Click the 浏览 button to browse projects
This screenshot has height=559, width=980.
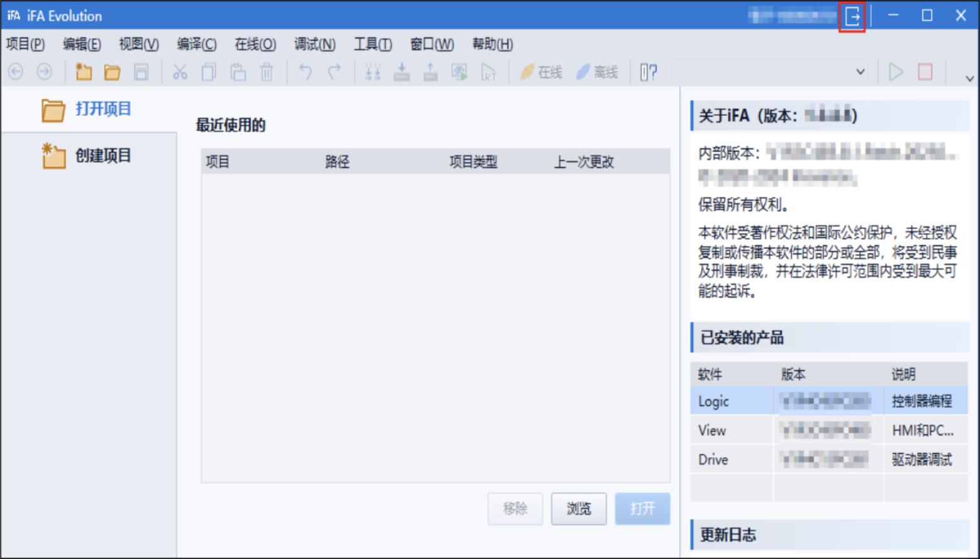pos(578,509)
